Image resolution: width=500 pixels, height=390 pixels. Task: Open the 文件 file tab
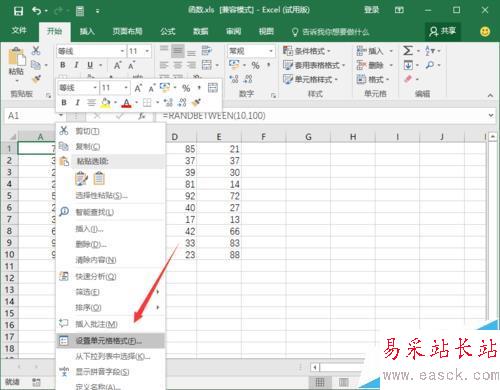point(19,31)
